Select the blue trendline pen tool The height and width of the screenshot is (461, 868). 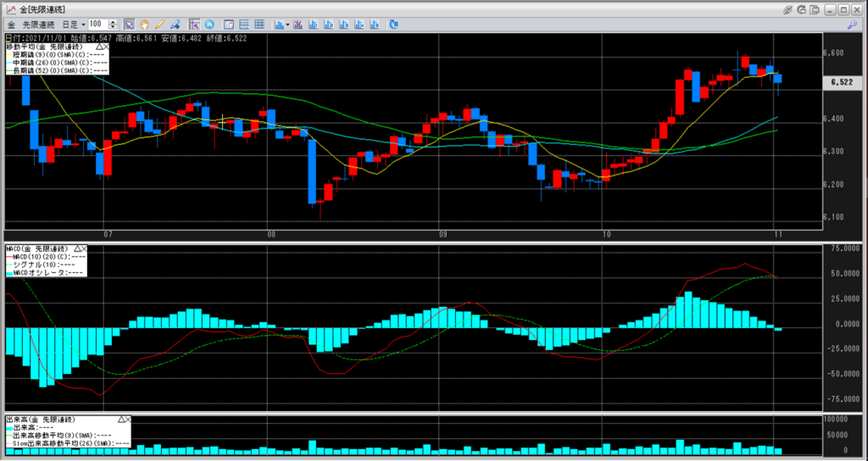(x=175, y=25)
